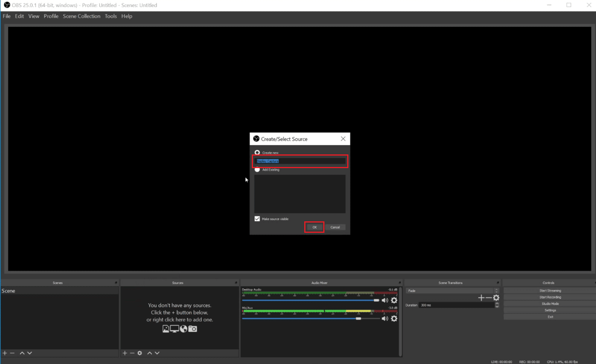
Task: Confirm the new source with OK
Action: [314, 227]
